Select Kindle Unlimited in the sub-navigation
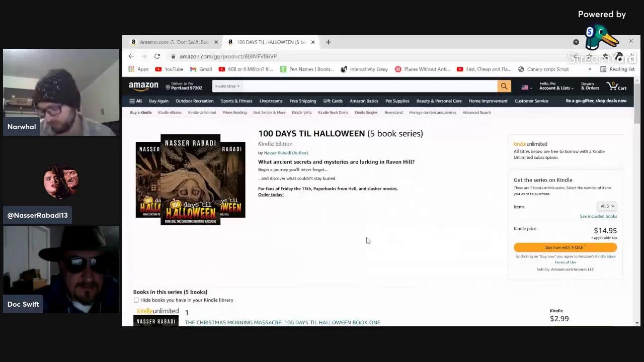This screenshot has width=644, height=362. coord(202,113)
